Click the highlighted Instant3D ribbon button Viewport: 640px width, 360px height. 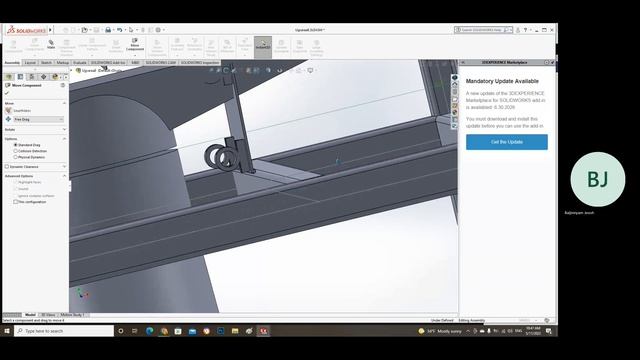(263, 47)
